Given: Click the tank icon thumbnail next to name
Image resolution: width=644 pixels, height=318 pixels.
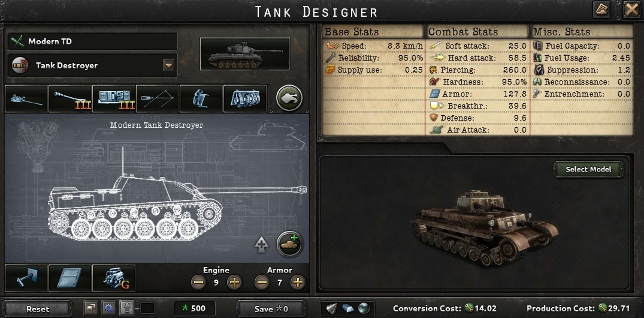Looking at the screenshot, I should tap(245, 54).
